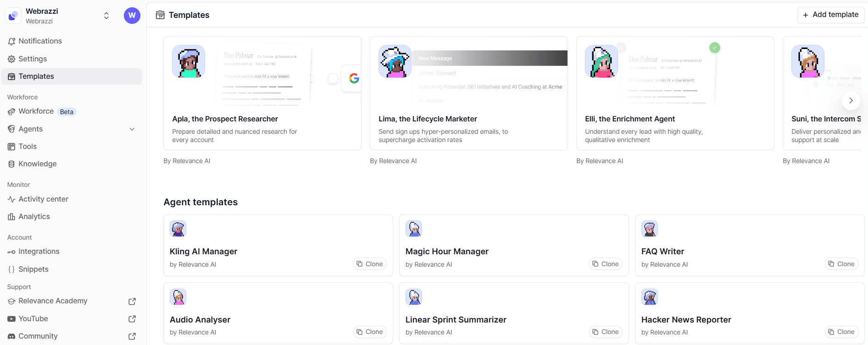Open Workforce Beta section
868x345 pixels.
pyautogui.click(x=72, y=111)
